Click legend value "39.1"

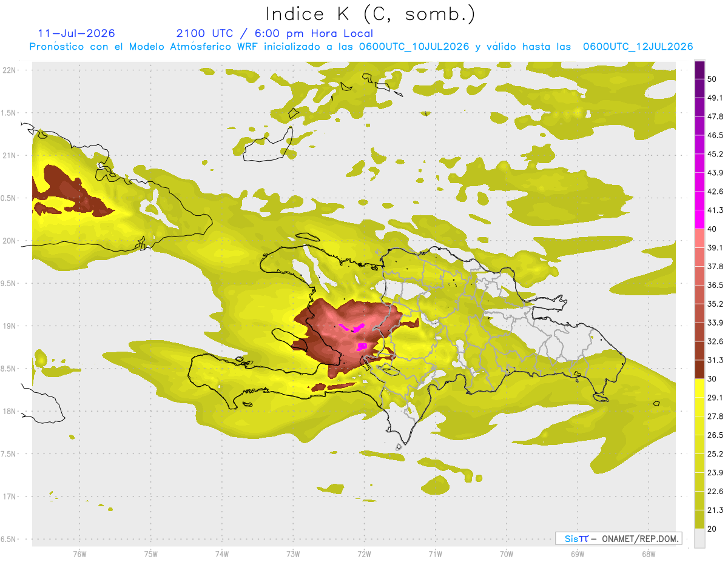[x=715, y=247]
